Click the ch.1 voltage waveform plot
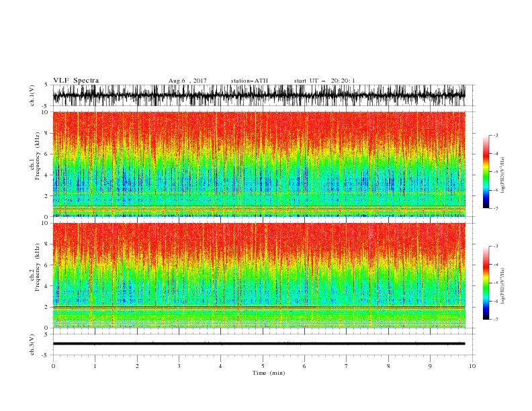The width and height of the screenshot is (532, 411). point(259,95)
